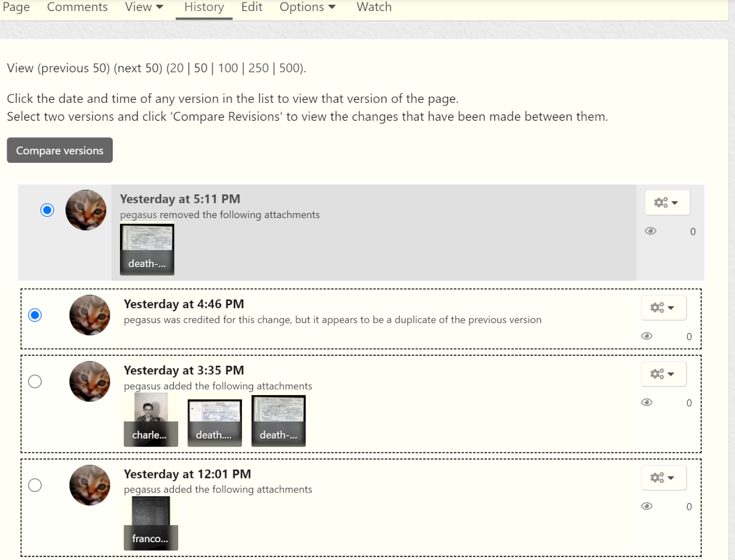
Task: Switch to the Comments tab
Action: click(77, 7)
